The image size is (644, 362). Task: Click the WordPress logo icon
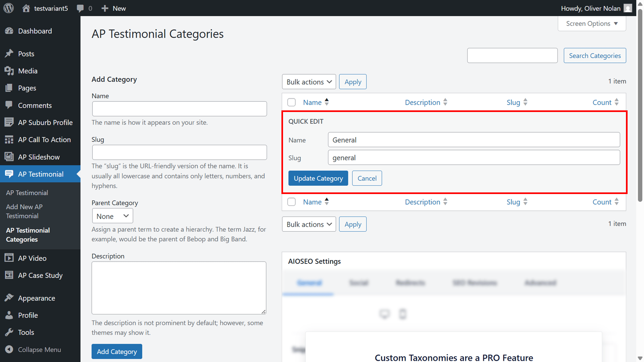pos(9,8)
